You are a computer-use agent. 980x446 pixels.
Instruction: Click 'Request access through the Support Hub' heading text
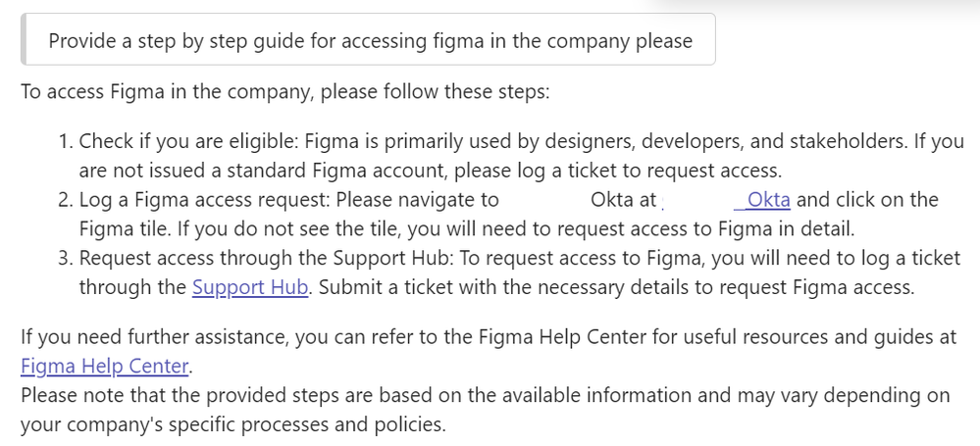click(266, 258)
